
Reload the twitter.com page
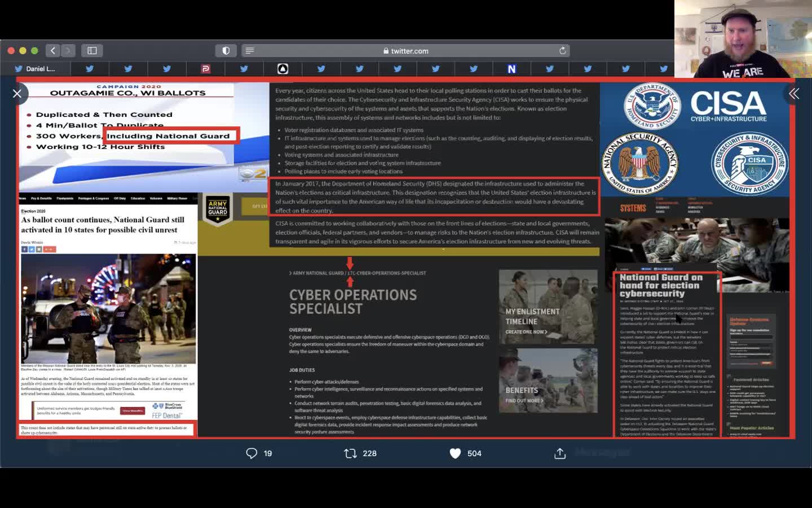562,51
